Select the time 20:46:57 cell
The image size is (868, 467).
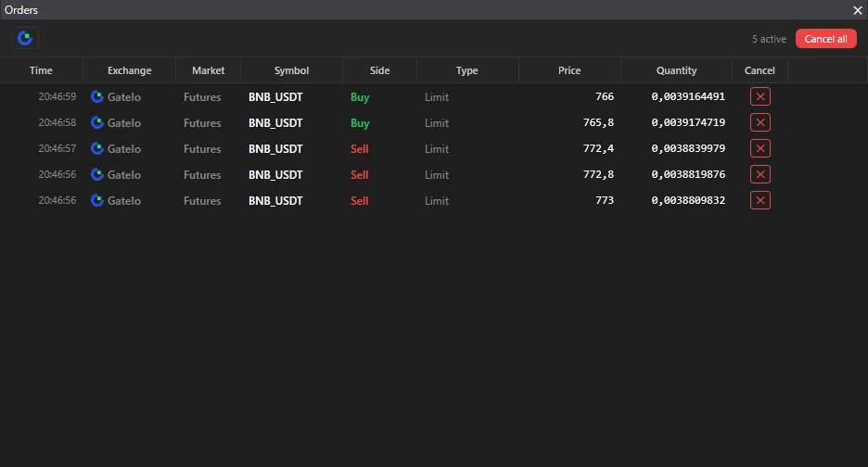57,148
